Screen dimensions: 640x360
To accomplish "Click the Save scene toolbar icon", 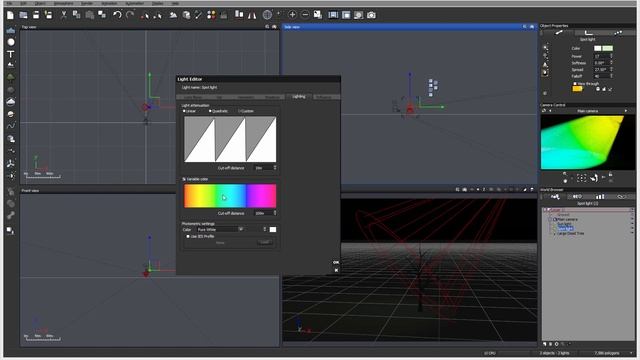I will (36, 15).
